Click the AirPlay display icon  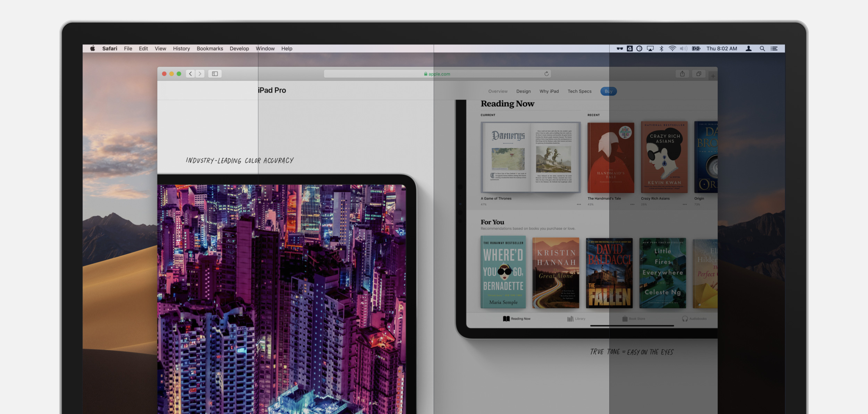pyautogui.click(x=650, y=49)
